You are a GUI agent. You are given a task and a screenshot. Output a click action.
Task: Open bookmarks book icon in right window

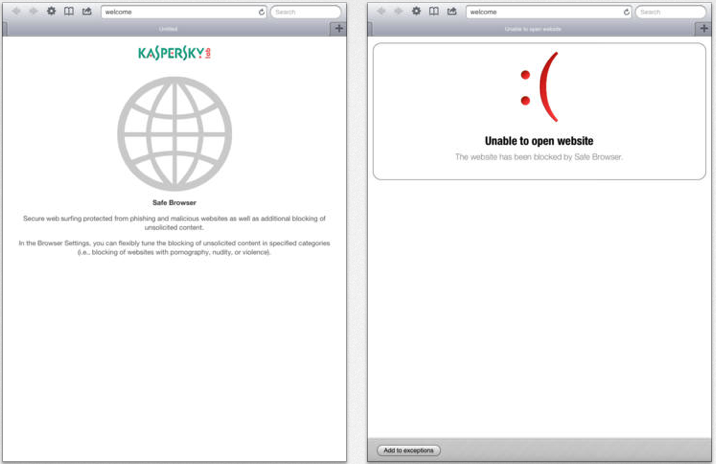pos(434,11)
